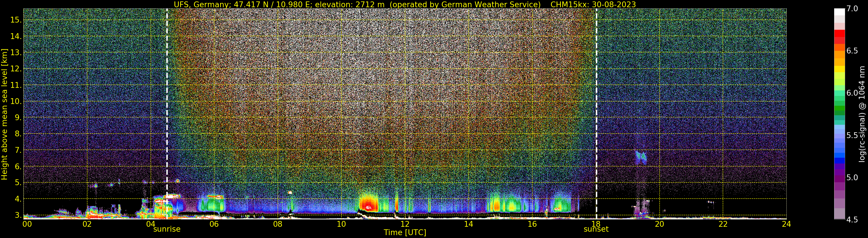The image size is (868, 238).
Task: Click the blue cloud patch near 7 km after sunset
Action: [641, 157]
